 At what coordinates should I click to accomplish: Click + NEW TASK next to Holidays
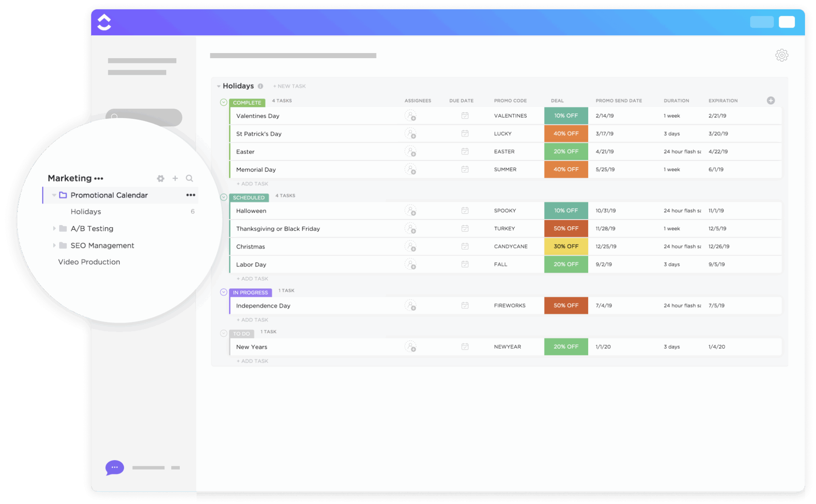pyautogui.click(x=289, y=86)
